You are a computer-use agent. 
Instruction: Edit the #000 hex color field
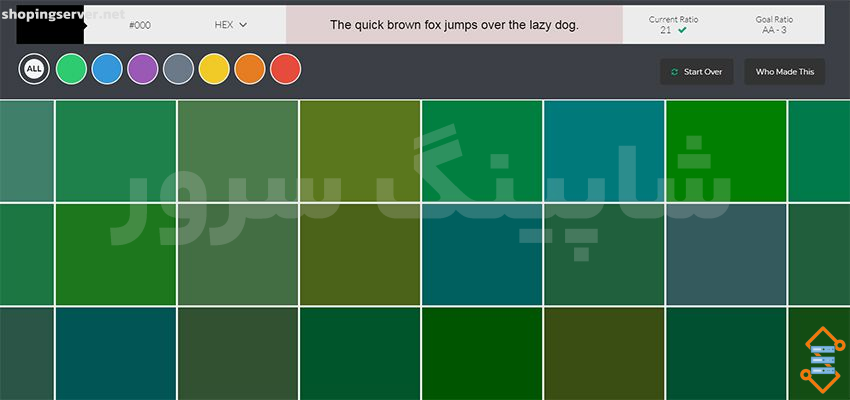tap(140, 25)
